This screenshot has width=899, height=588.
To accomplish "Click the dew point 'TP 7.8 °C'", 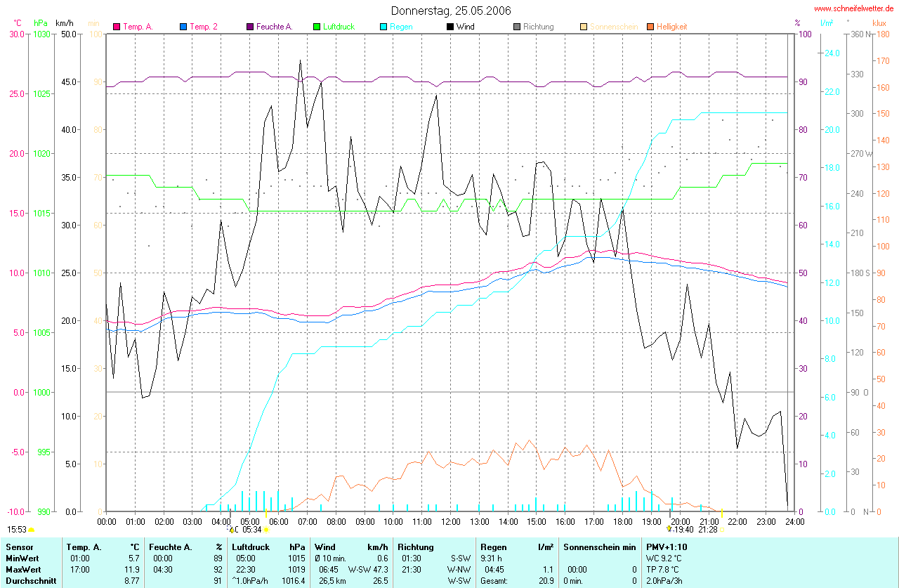I will (x=663, y=570).
